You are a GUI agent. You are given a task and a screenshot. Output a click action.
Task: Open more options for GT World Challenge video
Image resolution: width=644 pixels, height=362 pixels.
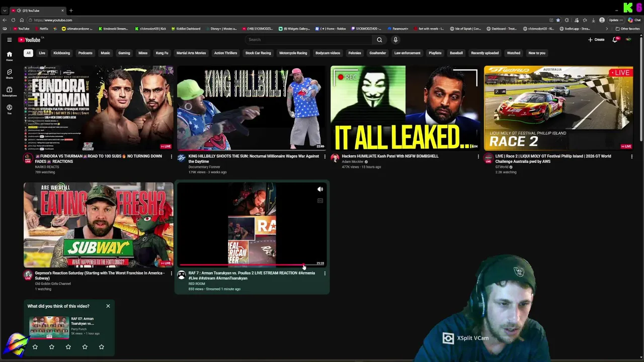point(631,156)
